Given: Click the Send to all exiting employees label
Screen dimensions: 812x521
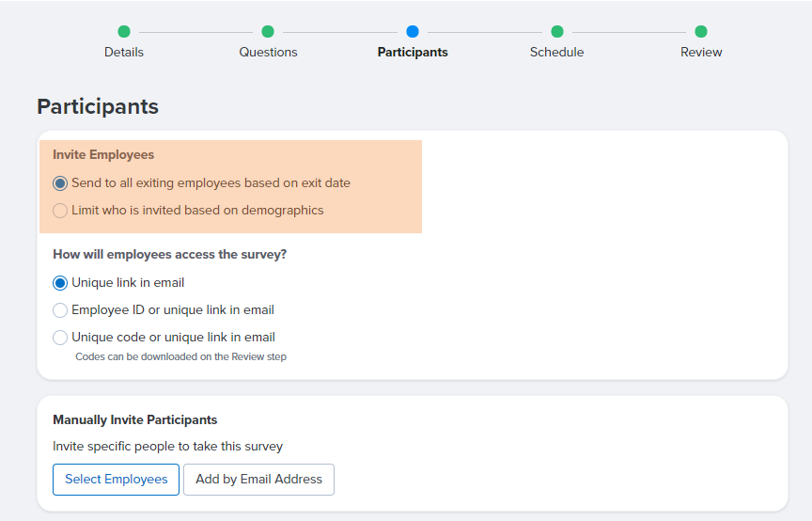Looking at the screenshot, I should [x=211, y=183].
